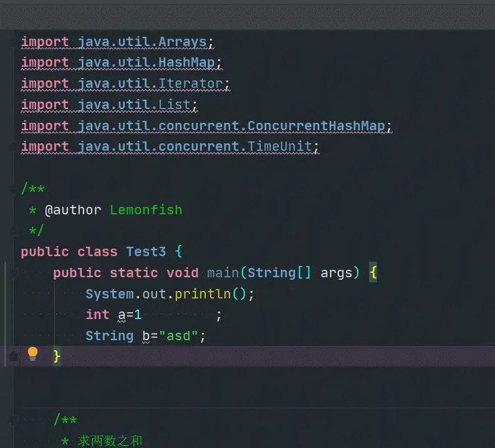Click the yellow opening brace after args)
This screenshot has width=495, height=448.
[x=373, y=273]
